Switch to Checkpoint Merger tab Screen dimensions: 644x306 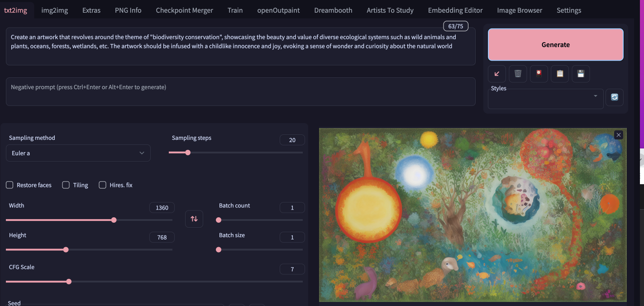[184, 10]
